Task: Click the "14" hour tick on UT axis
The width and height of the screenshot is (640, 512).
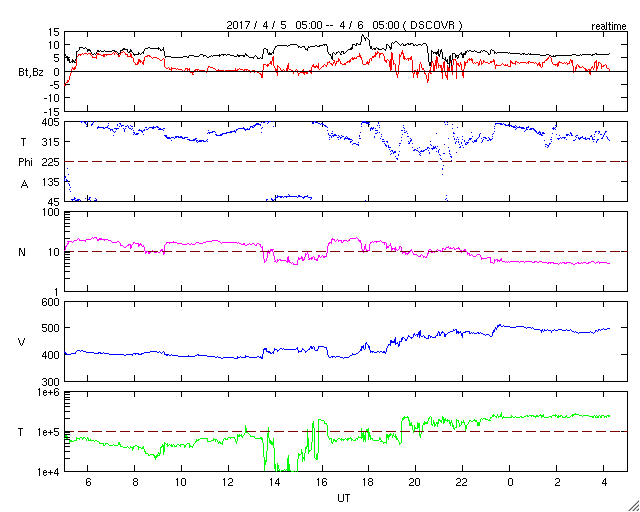Action: click(x=275, y=482)
